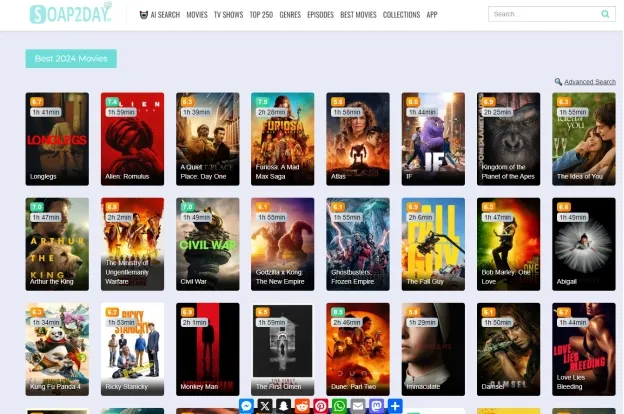The width and height of the screenshot is (624, 414).
Task: Share on Reddit icon
Action: click(302, 406)
